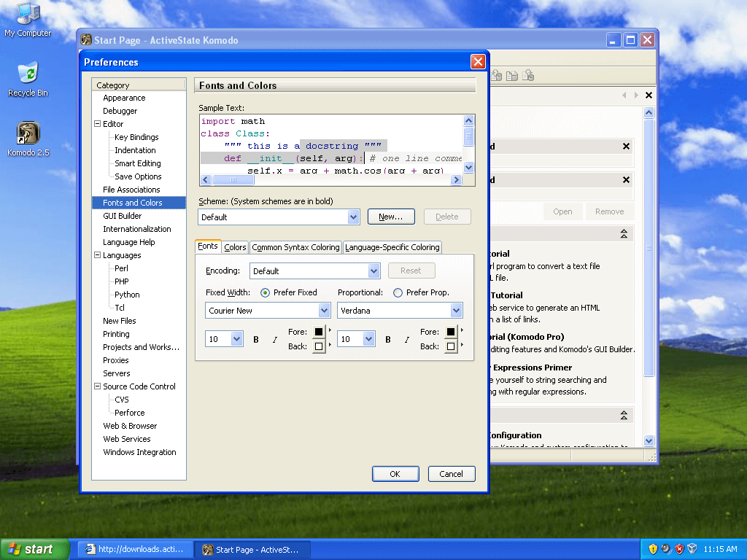Select the Prefer Prop. radio button
This screenshot has height=560, width=747.
pos(398,293)
